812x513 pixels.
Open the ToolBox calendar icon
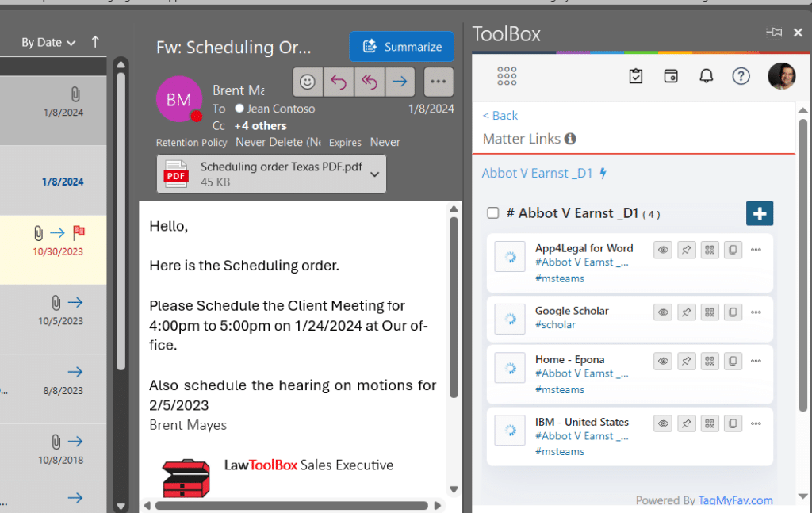tap(671, 76)
